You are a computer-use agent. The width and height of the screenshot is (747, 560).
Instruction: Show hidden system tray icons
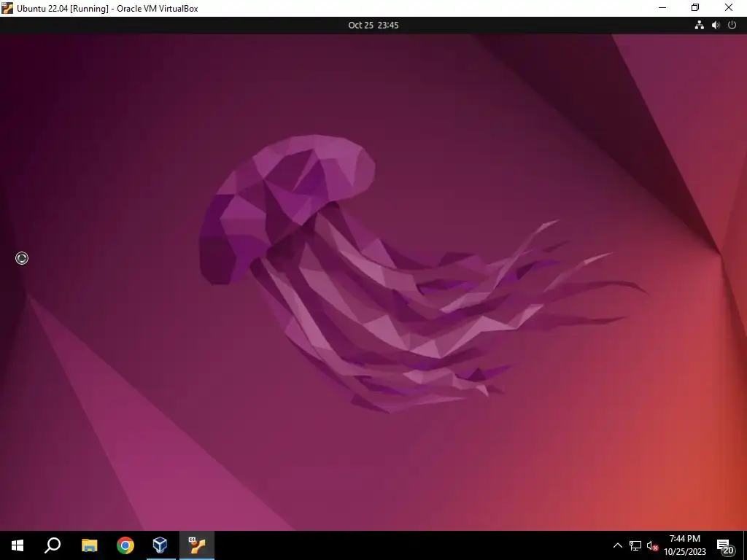[617, 545]
